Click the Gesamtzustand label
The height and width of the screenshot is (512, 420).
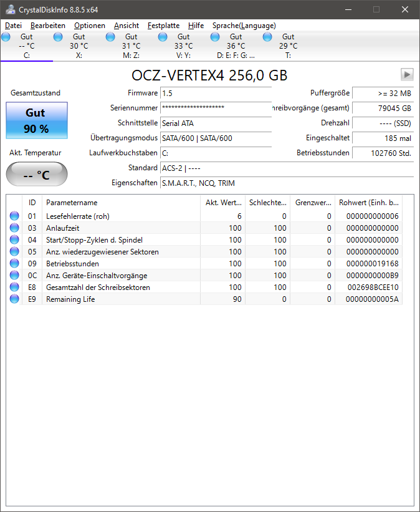(x=36, y=93)
